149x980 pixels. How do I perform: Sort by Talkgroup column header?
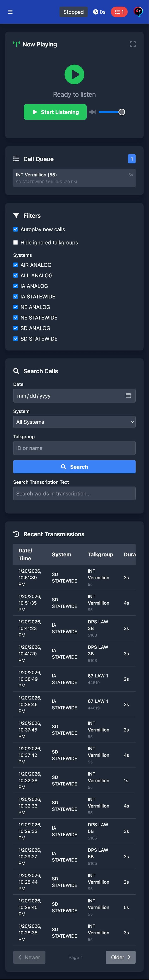click(100, 554)
